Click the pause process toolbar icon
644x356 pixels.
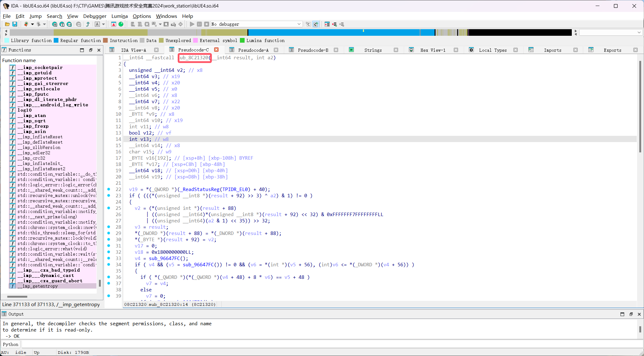pyautogui.click(x=199, y=24)
